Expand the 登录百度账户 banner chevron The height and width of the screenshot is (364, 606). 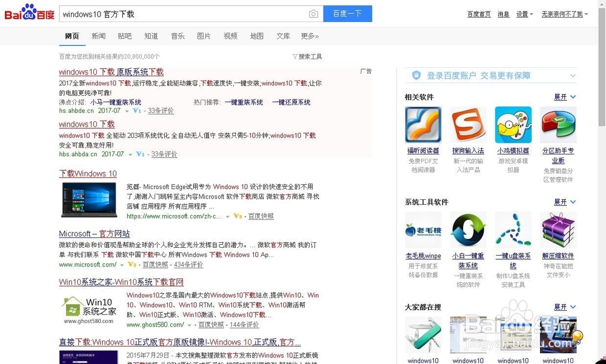pos(573,75)
